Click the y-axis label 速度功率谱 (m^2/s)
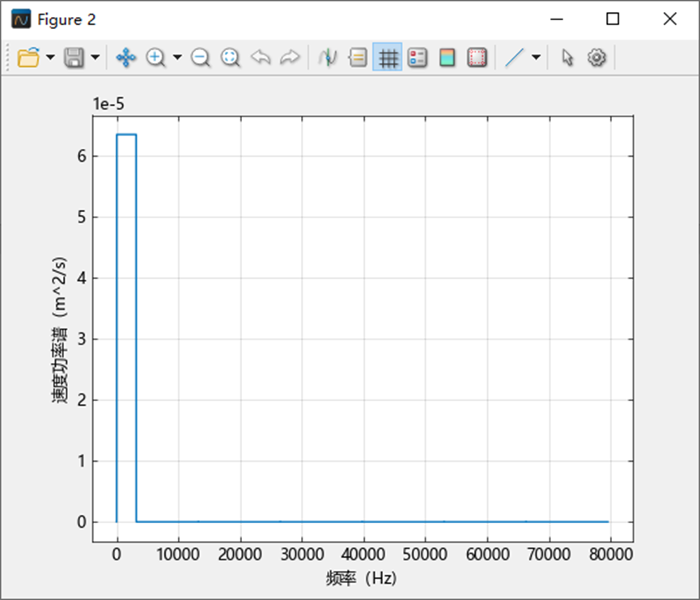 point(60,330)
